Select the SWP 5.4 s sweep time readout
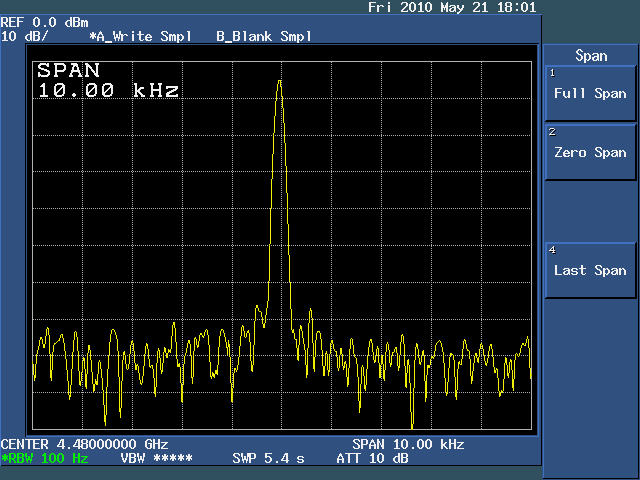The height and width of the screenshot is (480, 640). pyautogui.click(x=268, y=458)
